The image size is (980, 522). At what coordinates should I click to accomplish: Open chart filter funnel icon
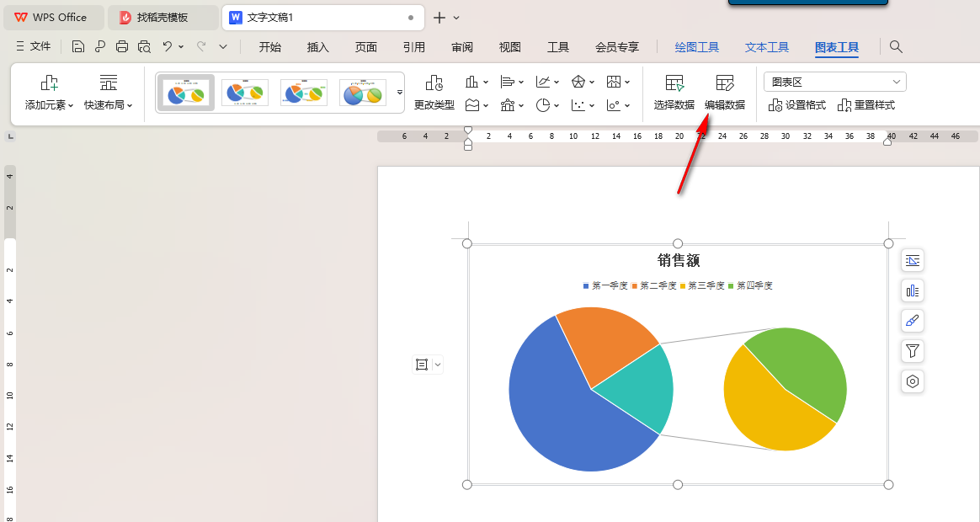(x=913, y=351)
